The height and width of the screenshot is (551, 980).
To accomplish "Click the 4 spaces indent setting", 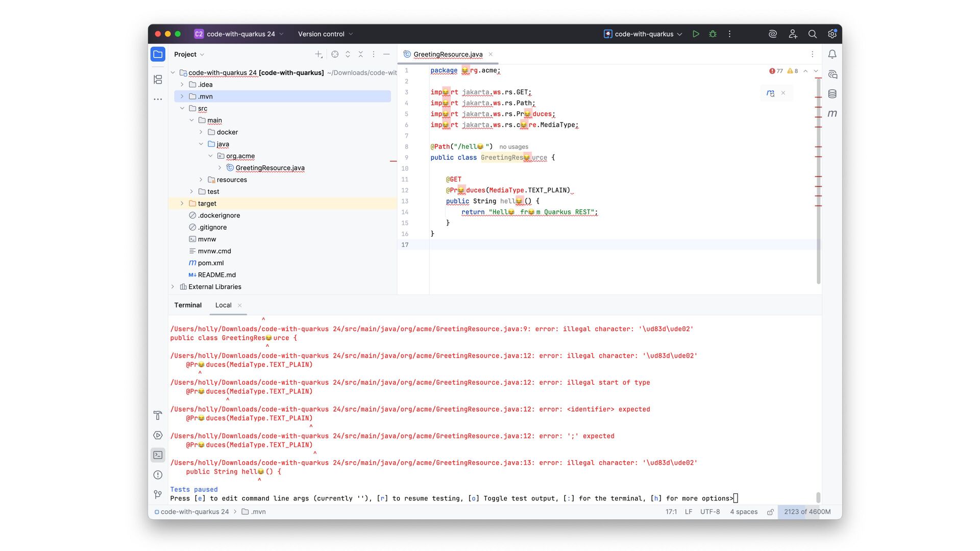I will point(743,512).
